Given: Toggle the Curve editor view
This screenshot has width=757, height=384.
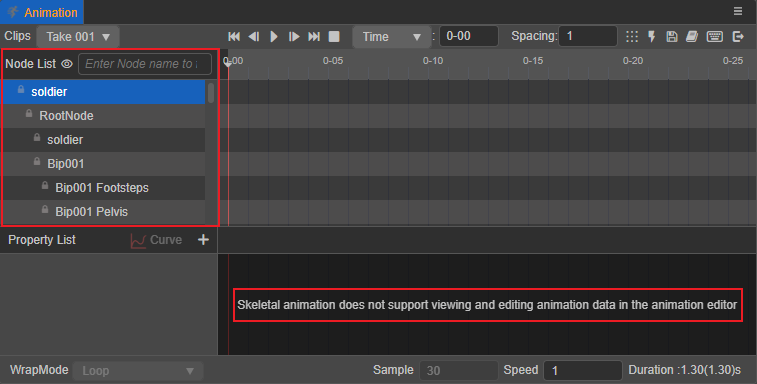Looking at the screenshot, I should coord(156,240).
